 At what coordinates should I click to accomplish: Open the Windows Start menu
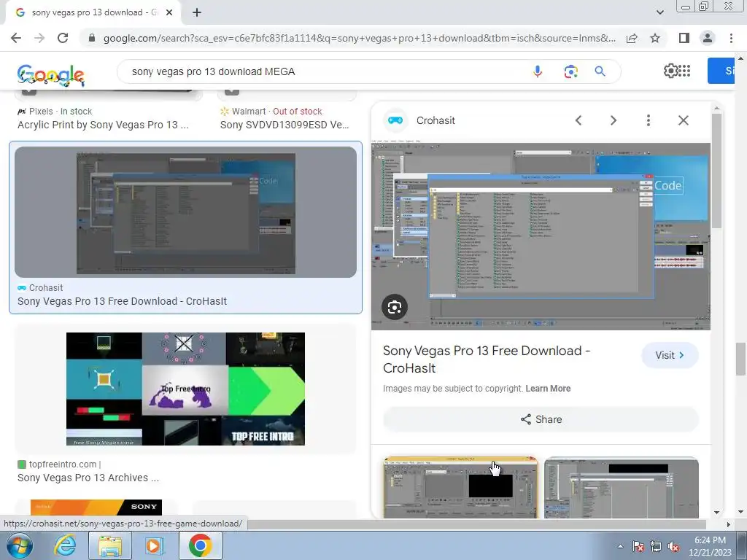pyautogui.click(x=19, y=545)
